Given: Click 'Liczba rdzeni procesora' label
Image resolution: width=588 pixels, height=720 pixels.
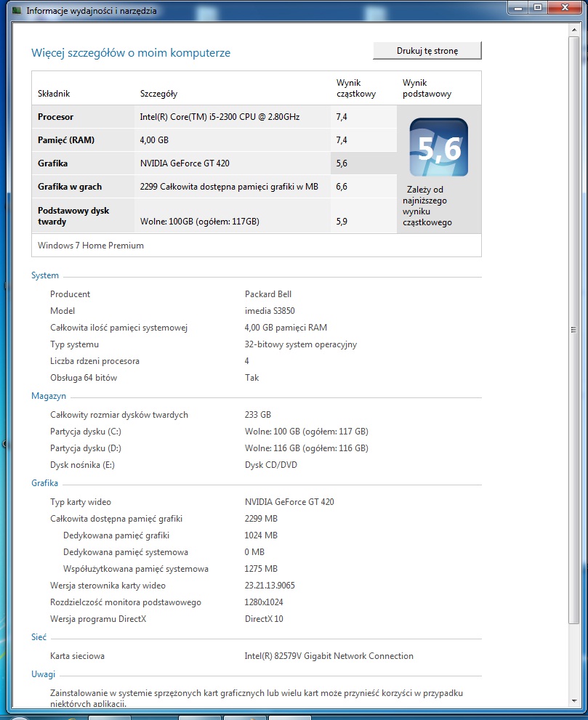Looking at the screenshot, I should [94, 361].
